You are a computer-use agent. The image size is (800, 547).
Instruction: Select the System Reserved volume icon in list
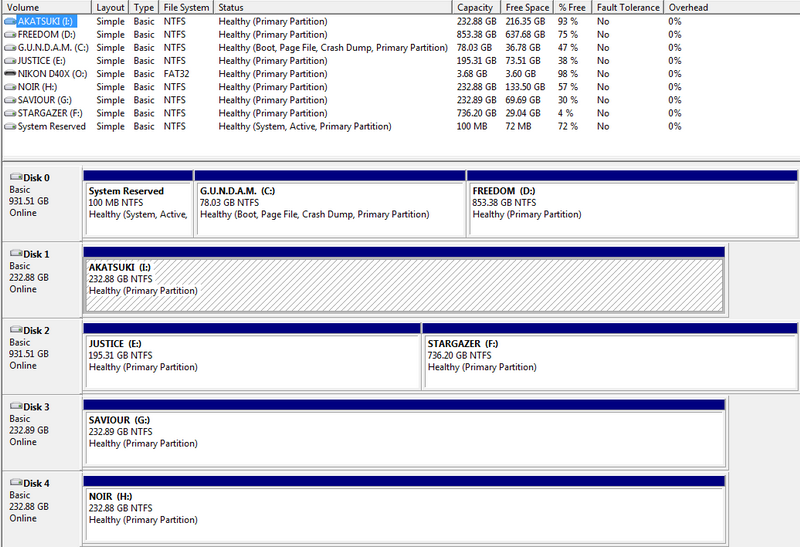10,127
